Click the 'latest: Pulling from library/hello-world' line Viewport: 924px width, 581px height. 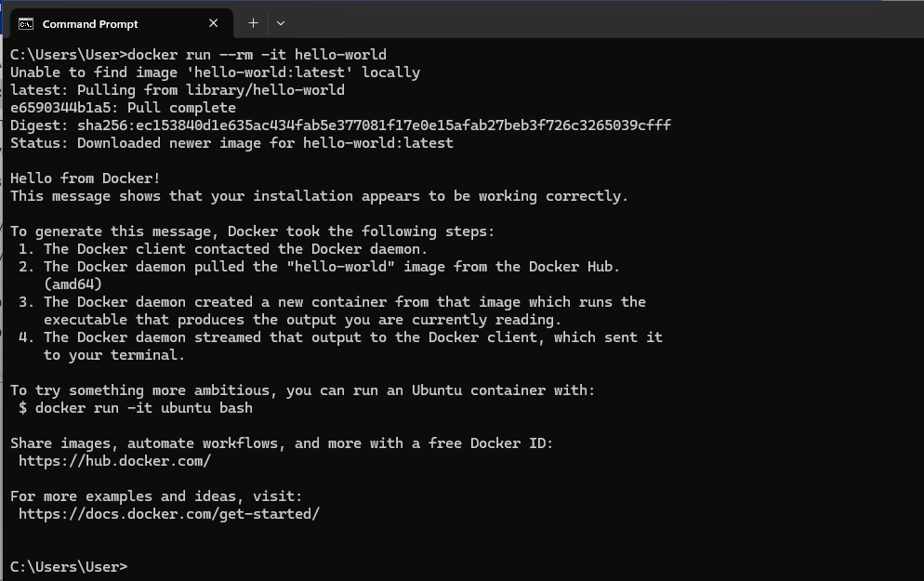coord(178,90)
